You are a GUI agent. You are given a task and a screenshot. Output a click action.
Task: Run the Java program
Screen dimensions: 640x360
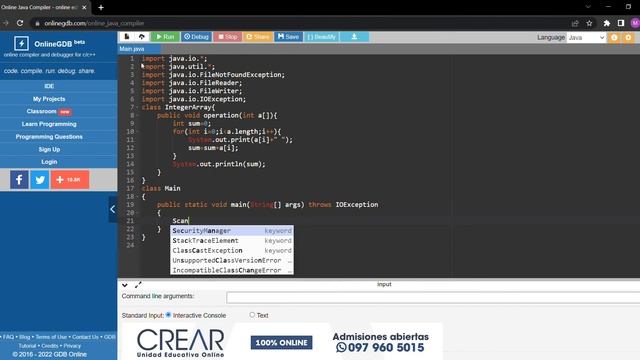[x=165, y=37]
